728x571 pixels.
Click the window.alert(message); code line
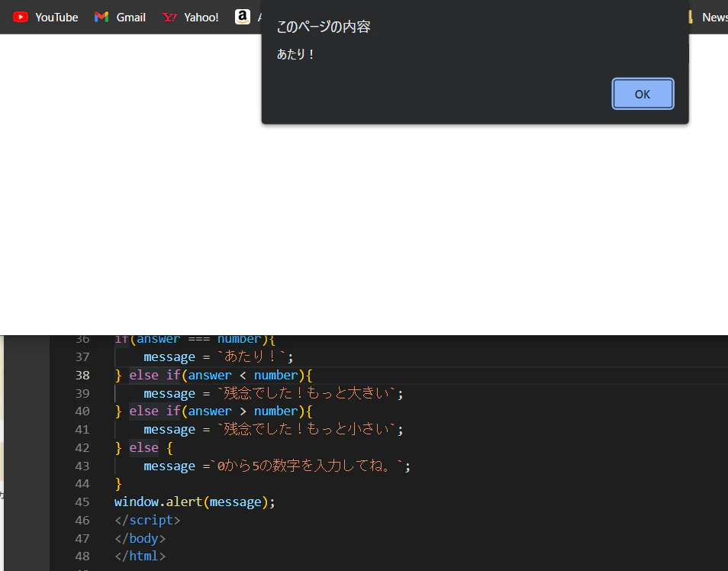click(195, 502)
